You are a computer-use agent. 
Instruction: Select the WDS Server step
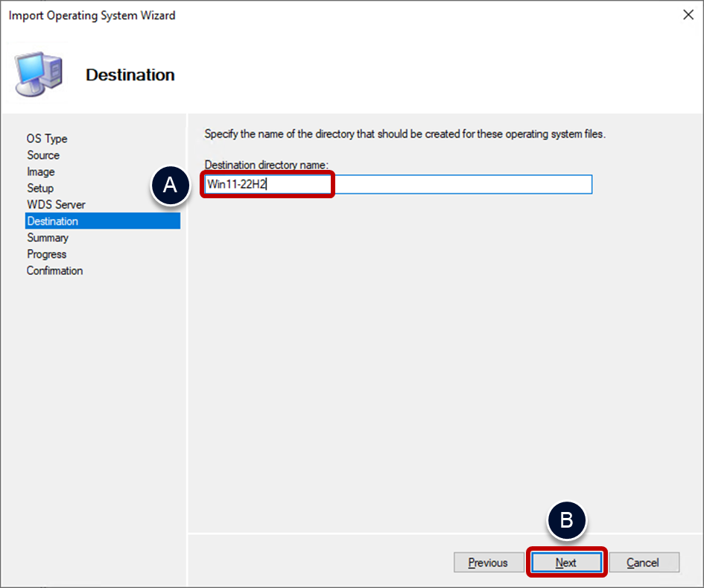coord(56,204)
